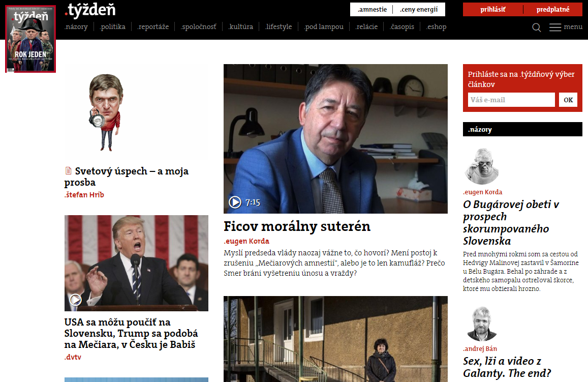Open the .kultúra menu section
This screenshot has width=588, height=382.
coord(241,26)
